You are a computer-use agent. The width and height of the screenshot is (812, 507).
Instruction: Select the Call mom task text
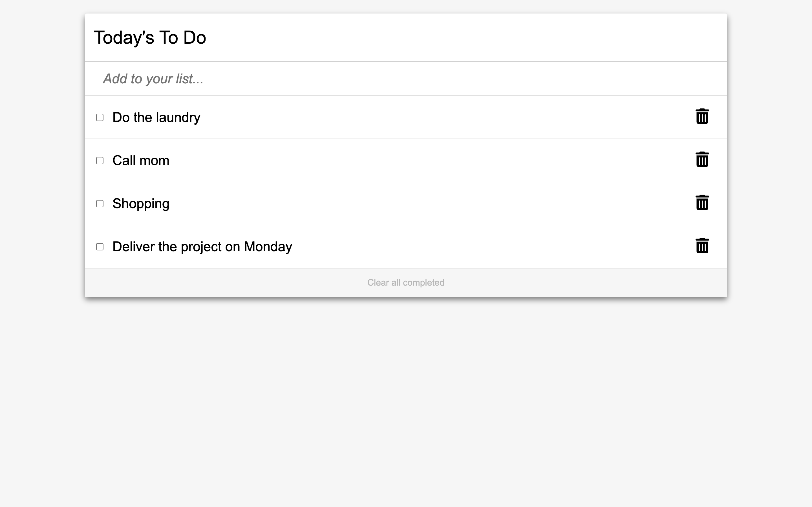click(141, 161)
